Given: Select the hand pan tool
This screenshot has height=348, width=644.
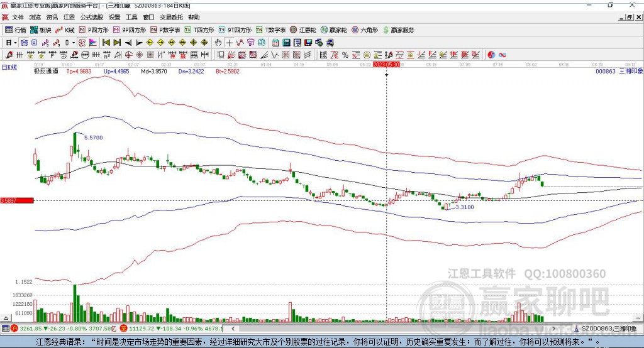Looking at the screenshot, I should pyautogui.click(x=218, y=43).
